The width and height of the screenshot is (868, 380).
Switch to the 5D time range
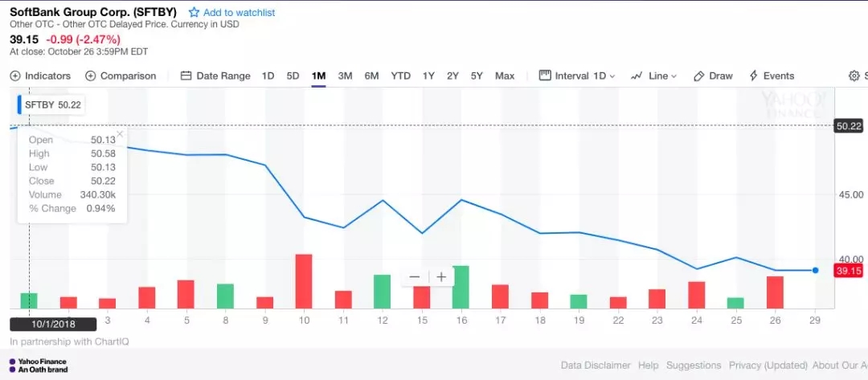point(293,76)
